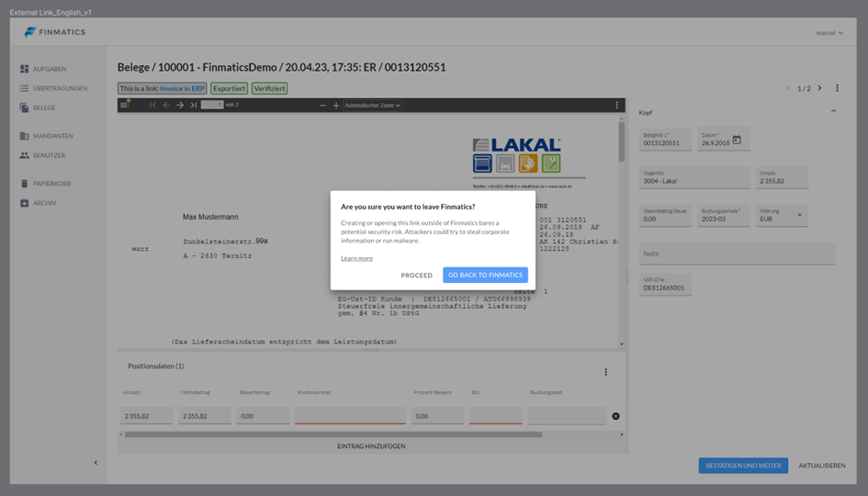Open the marcel user dropdown
Screen dimensions: 868x496
click(x=829, y=33)
